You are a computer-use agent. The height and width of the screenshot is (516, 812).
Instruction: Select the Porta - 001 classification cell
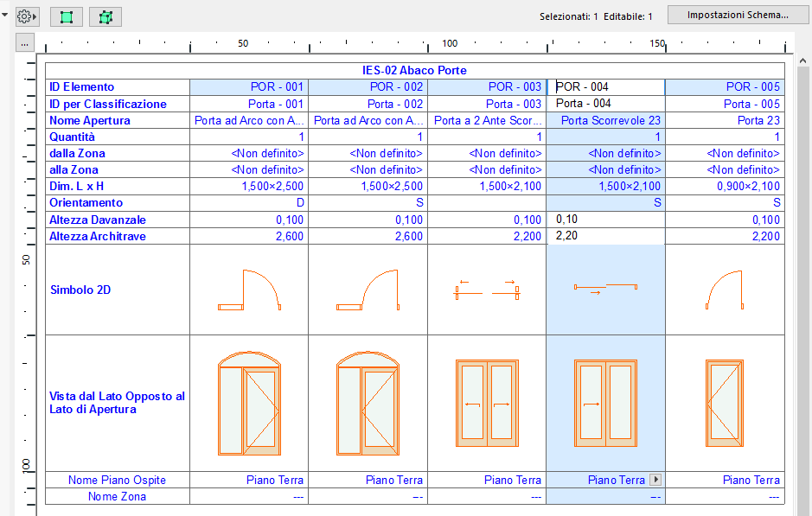pos(249,104)
